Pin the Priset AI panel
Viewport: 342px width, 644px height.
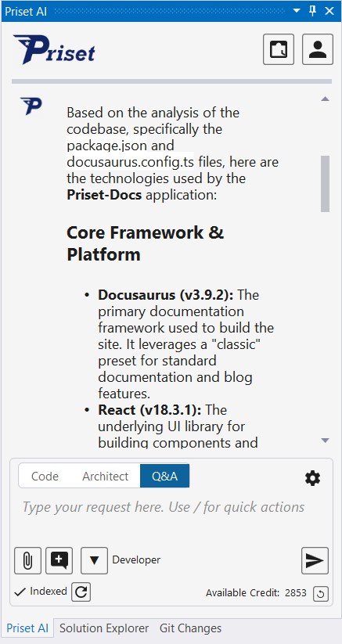[313, 11]
